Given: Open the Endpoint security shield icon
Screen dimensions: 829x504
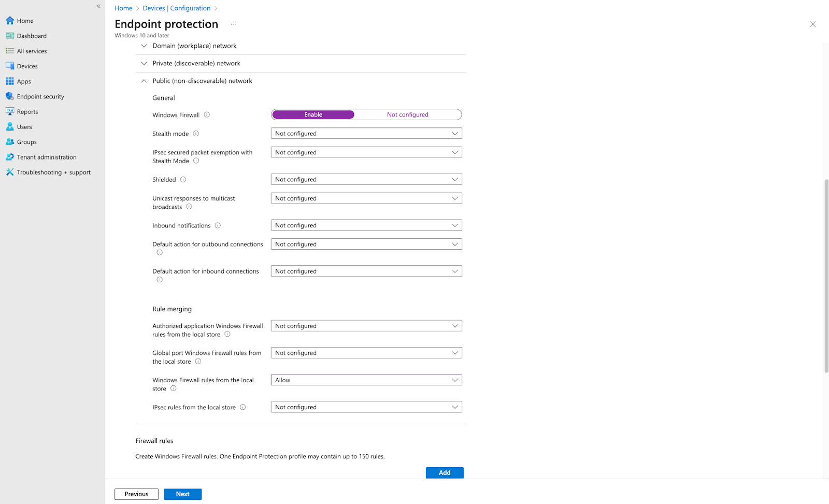Looking at the screenshot, I should coord(10,96).
